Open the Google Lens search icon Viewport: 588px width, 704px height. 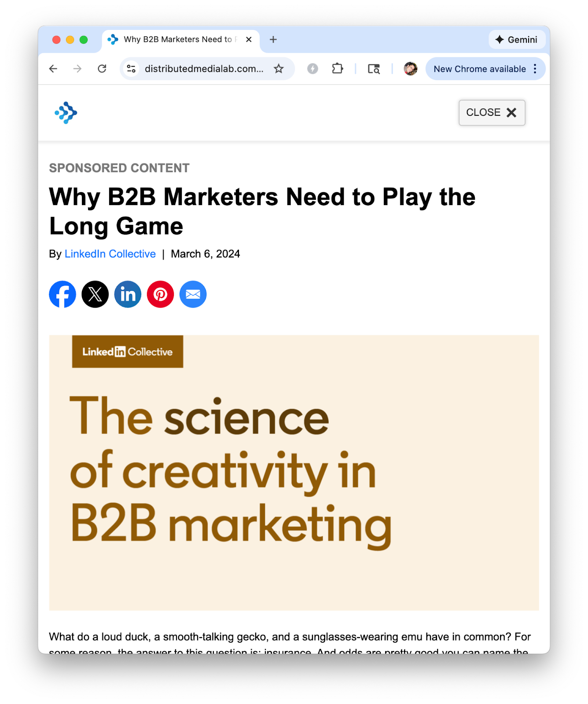374,69
